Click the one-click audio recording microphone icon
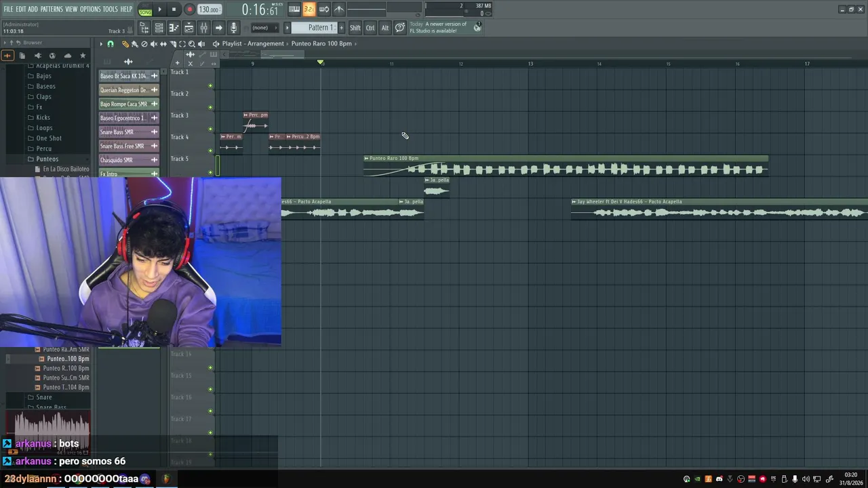The width and height of the screenshot is (868, 488). point(233,28)
